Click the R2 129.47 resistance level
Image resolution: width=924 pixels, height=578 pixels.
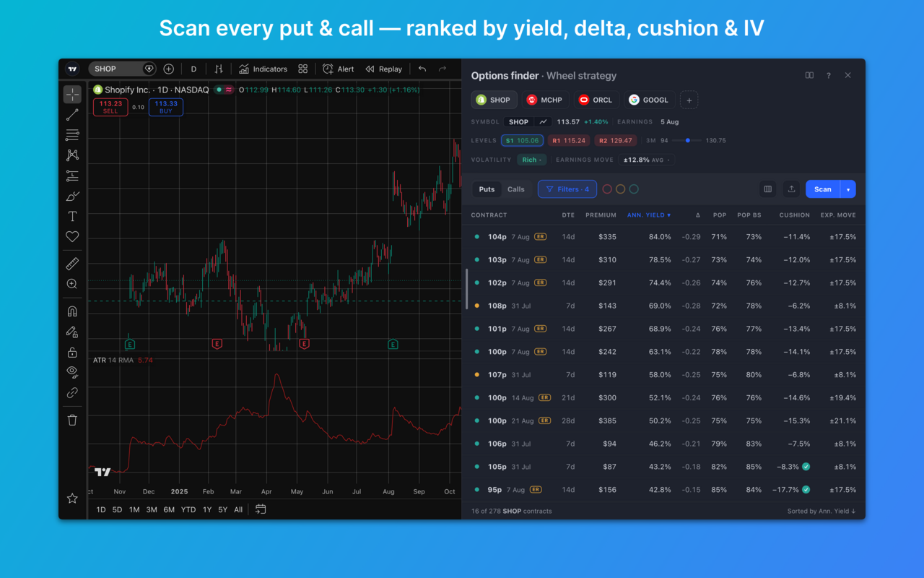coord(616,141)
